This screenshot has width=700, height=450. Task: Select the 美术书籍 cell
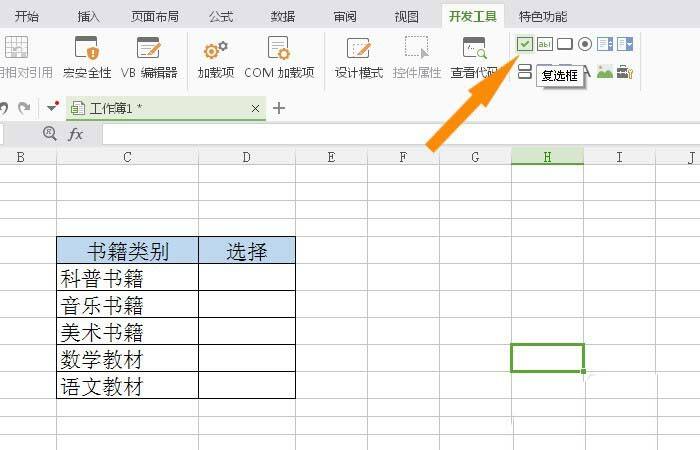[128, 331]
